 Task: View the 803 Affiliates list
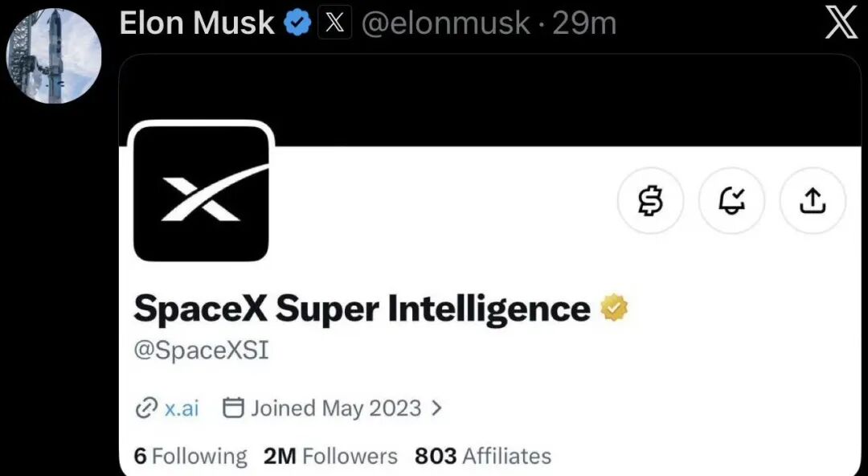483,456
